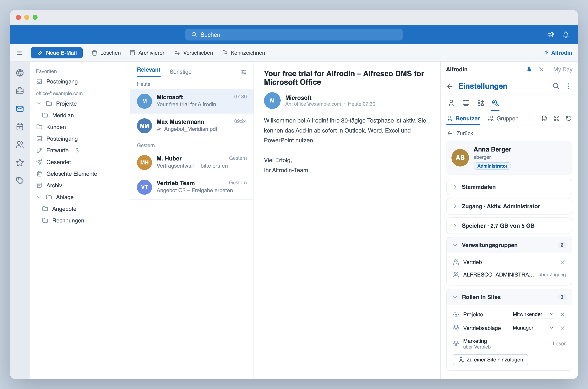Close the Alfrodin panel
The height and width of the screenshot is (389, 588).
tap(541, 69)
